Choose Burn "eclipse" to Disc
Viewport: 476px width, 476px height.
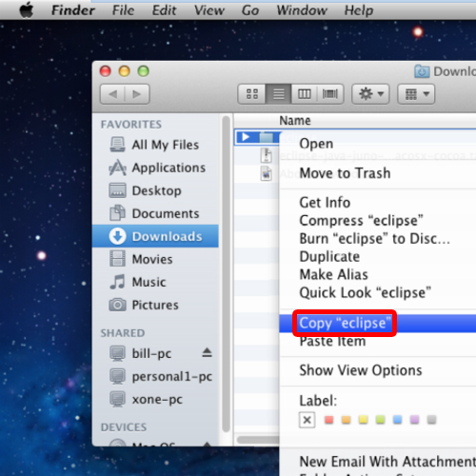tap(378, 239)
